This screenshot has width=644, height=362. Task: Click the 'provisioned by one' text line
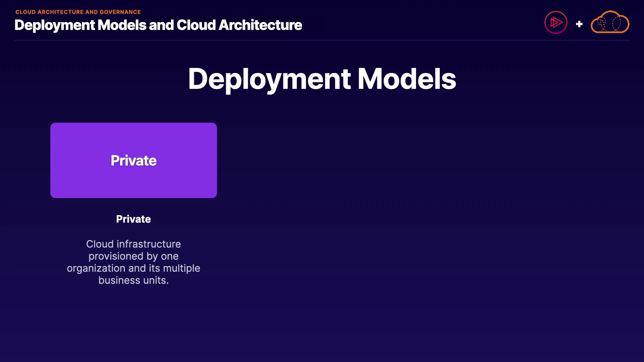point(133,256)
